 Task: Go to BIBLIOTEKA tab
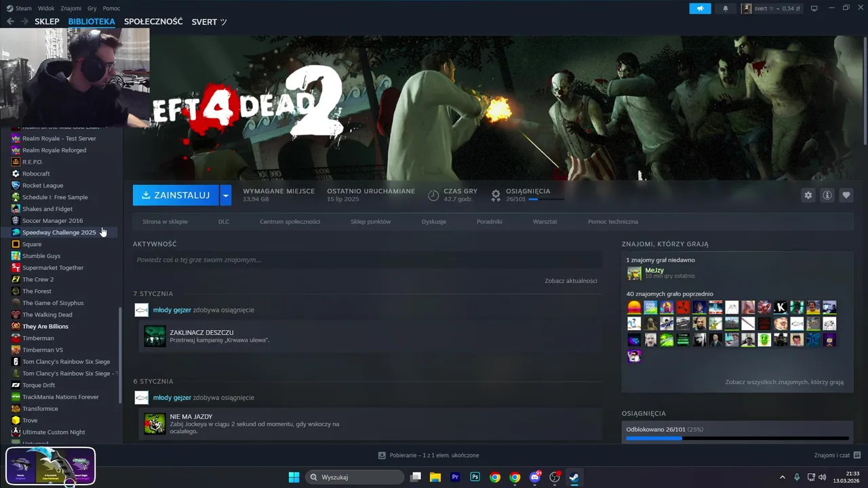(x=92, y=22)
